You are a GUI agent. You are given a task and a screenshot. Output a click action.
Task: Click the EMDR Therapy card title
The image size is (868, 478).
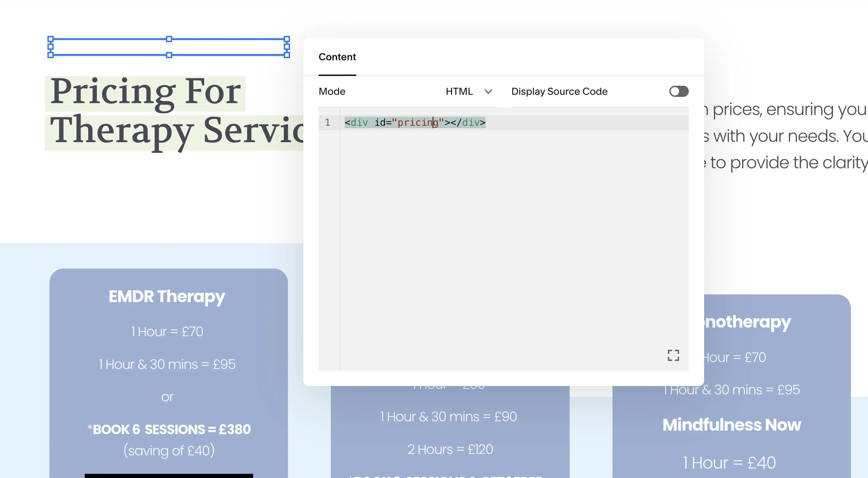pyautogui.click(x=167, y=296)
